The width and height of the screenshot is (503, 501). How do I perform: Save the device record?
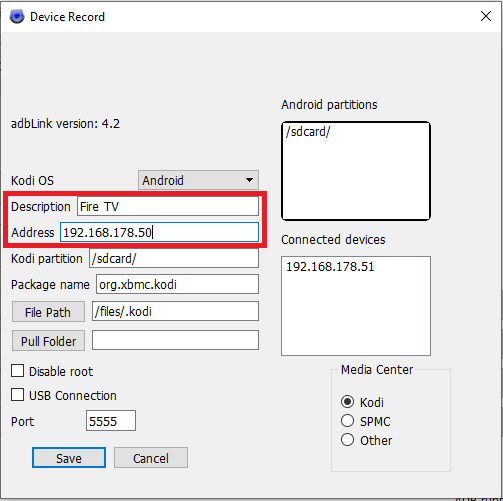pos(69,458)
